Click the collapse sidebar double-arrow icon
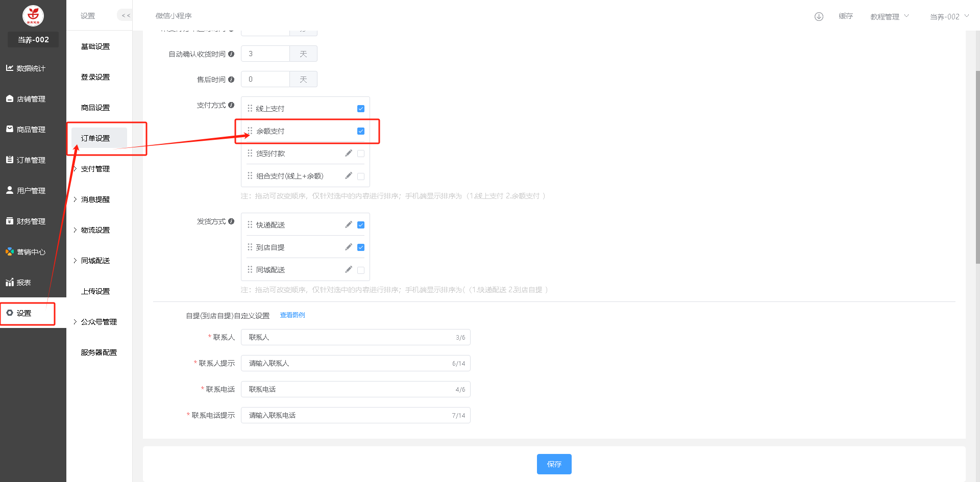Viewport: 980px width, 482px height. (126, 16)
